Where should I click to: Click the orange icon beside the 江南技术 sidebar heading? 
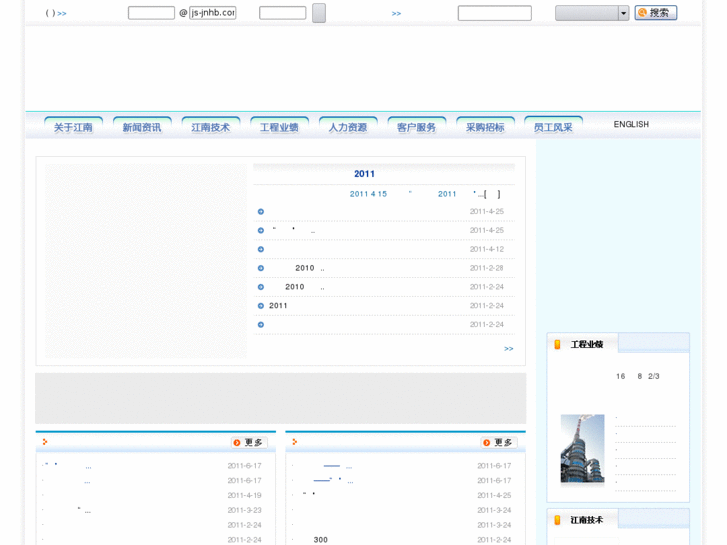[x=557, y=520]
